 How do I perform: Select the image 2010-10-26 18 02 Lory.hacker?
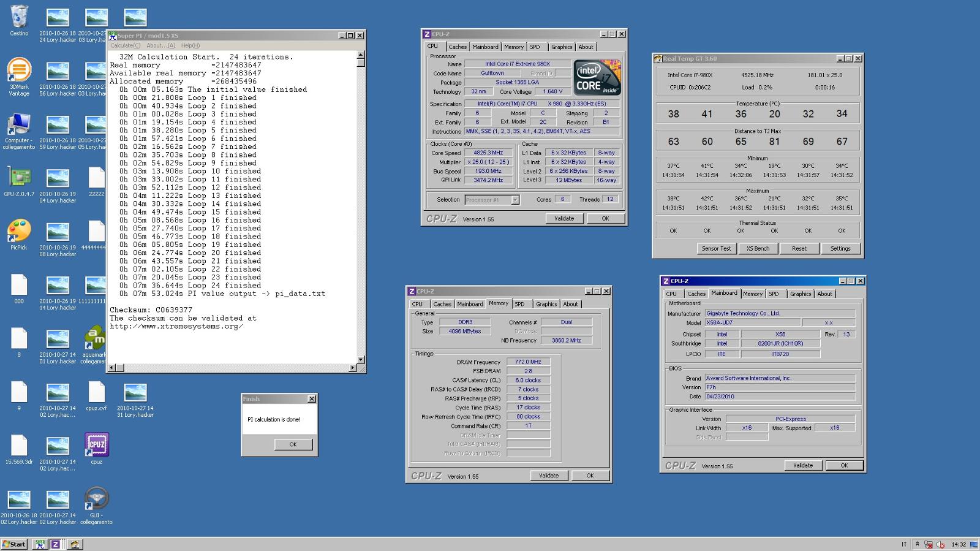point(19,506)
